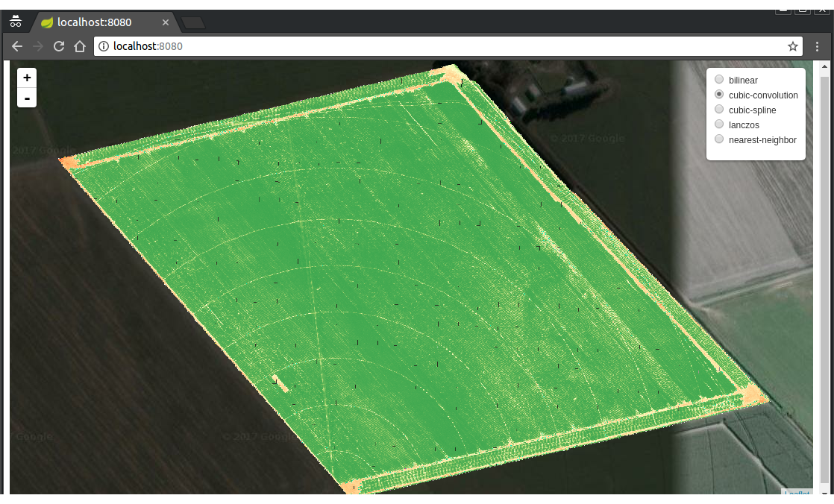
Task: Click the bookmark star icon
Action: pyautogui.click(x=792, y=45)
